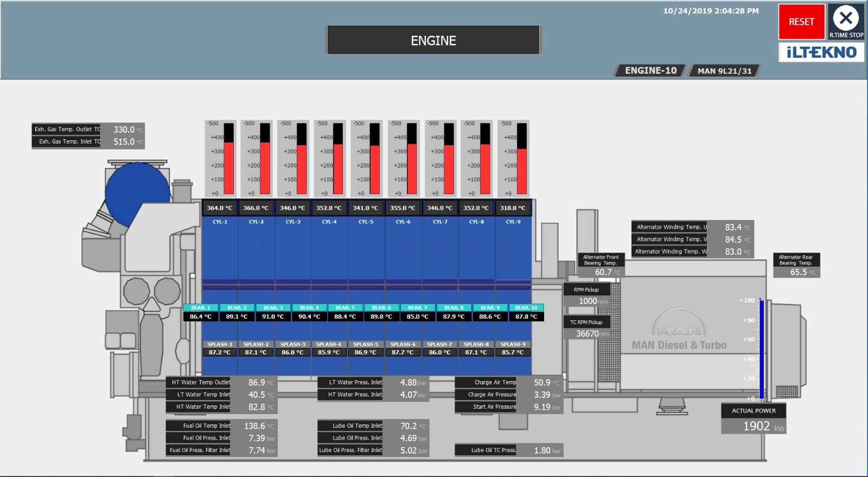This screenshot has width=868, height=477.
Task: Click the MAN Diesel & Turbo alternator logo
Action: point(679,332)
